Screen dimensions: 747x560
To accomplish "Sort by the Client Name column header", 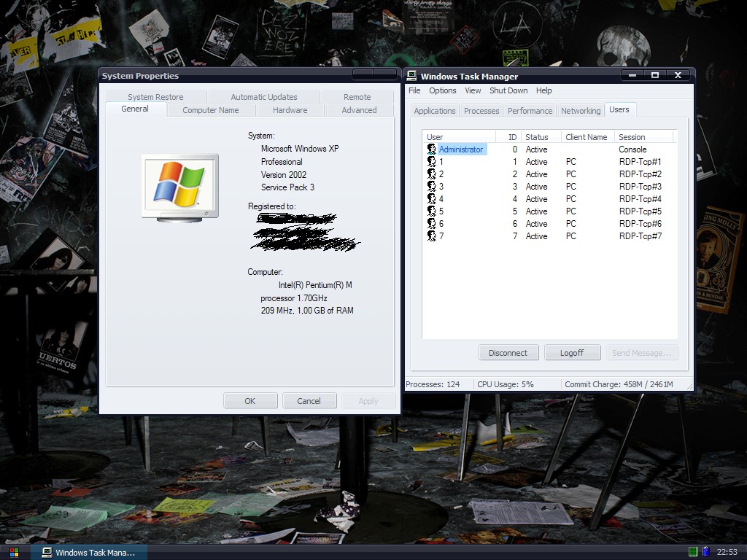I will (x=588, y=137).
